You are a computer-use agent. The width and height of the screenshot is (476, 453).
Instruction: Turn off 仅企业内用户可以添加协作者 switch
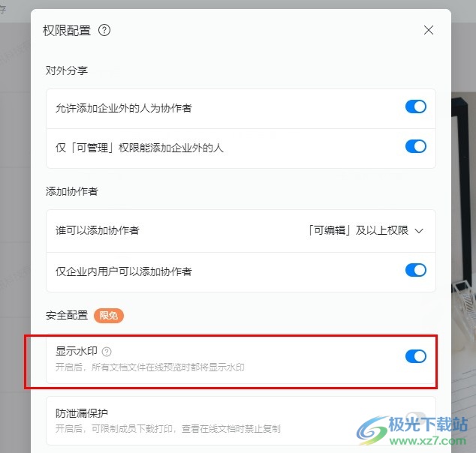416,270
